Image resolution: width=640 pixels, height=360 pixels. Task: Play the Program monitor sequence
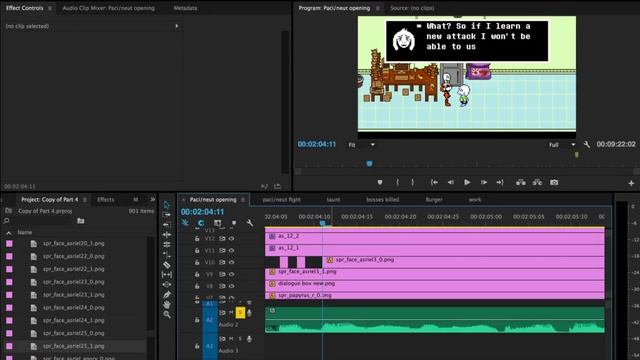point(467,182)
